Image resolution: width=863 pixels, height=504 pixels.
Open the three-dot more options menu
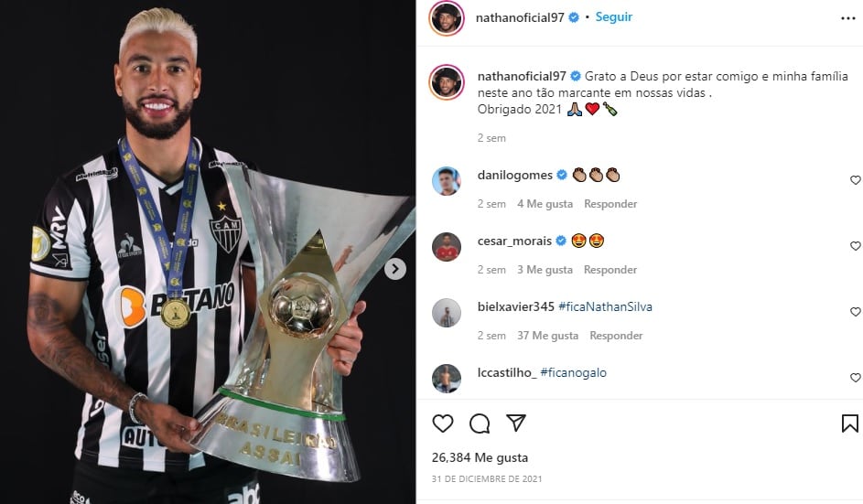(848, 18)
